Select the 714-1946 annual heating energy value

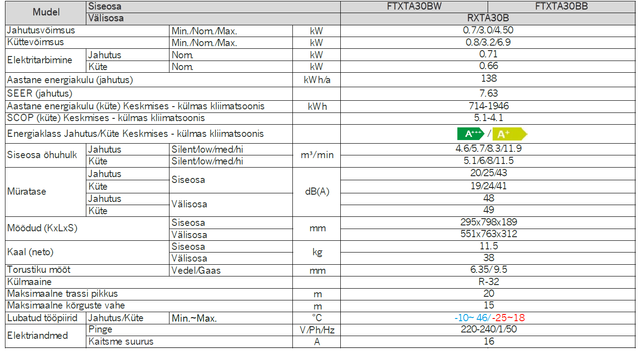pyautogui.click(x=489, y=106)
